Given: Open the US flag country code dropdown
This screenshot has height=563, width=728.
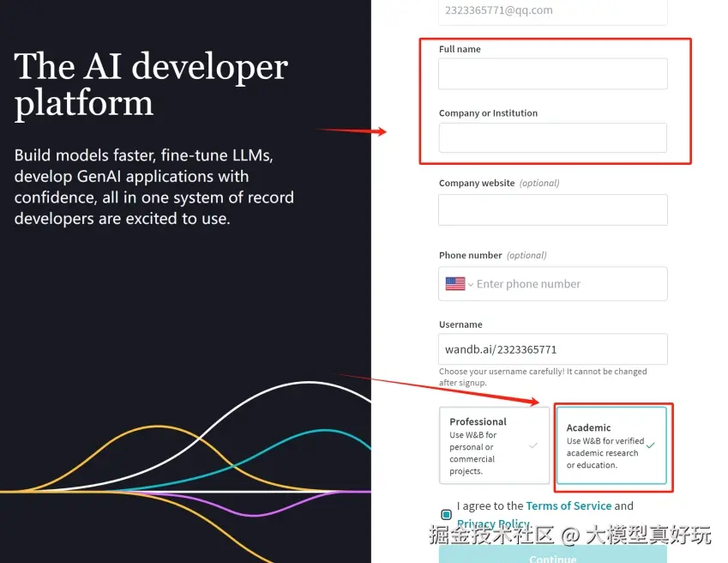Looking at the screenshot, I should click(459, 283).
